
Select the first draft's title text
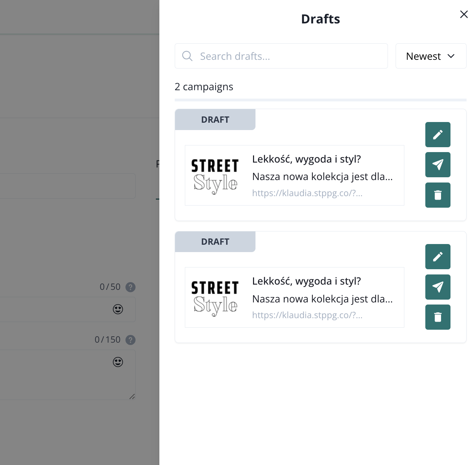pyautogui.click(x=306, y=159)
